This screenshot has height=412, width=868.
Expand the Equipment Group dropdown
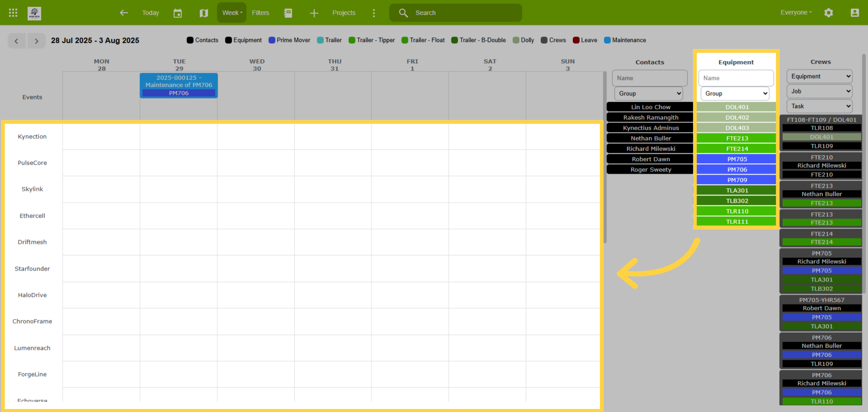tap(735, 93)
